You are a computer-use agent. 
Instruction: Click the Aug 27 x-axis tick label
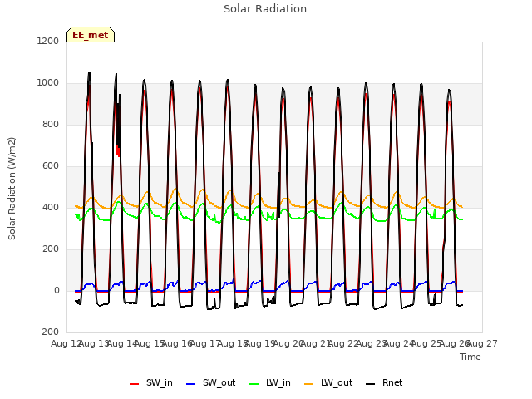click(x=482, y=343)
